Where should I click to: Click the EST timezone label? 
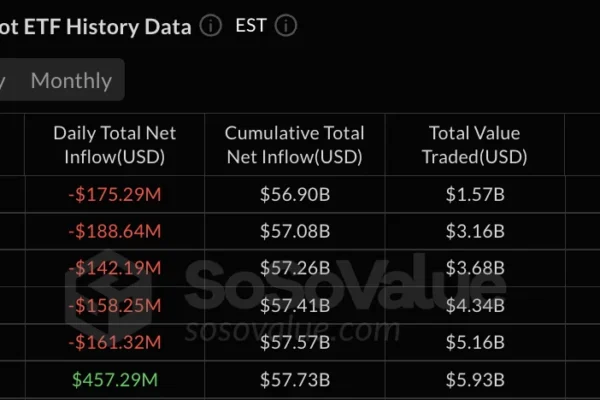pos(250,26)
